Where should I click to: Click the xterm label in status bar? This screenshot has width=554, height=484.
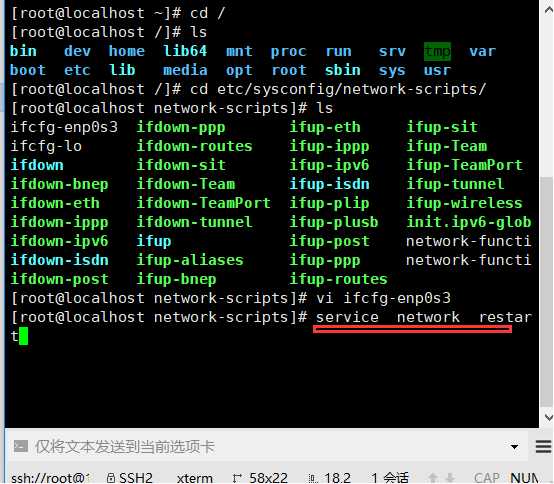pos(195,478)
